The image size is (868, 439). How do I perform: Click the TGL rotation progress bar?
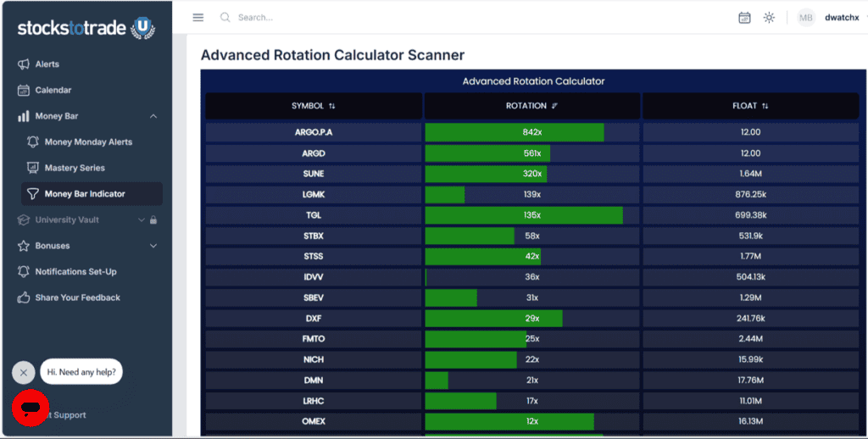click(524, 215)
